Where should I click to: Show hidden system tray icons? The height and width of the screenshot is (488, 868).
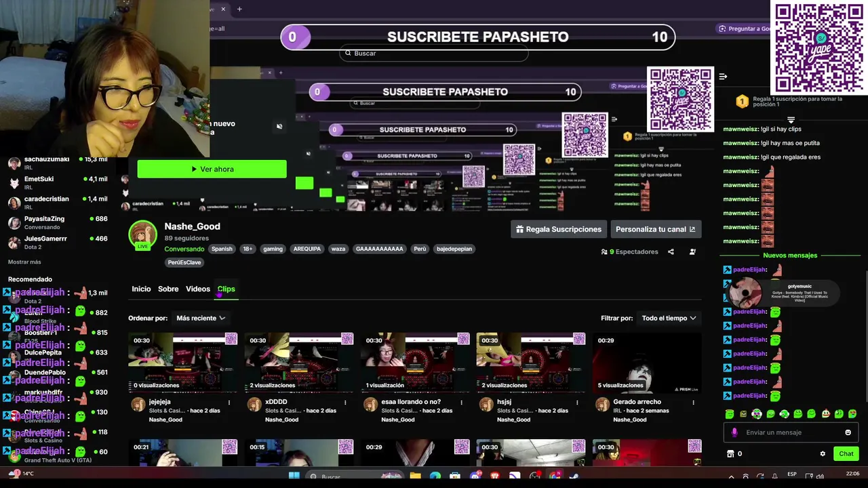pyautogui.click(x=731, y=476)
